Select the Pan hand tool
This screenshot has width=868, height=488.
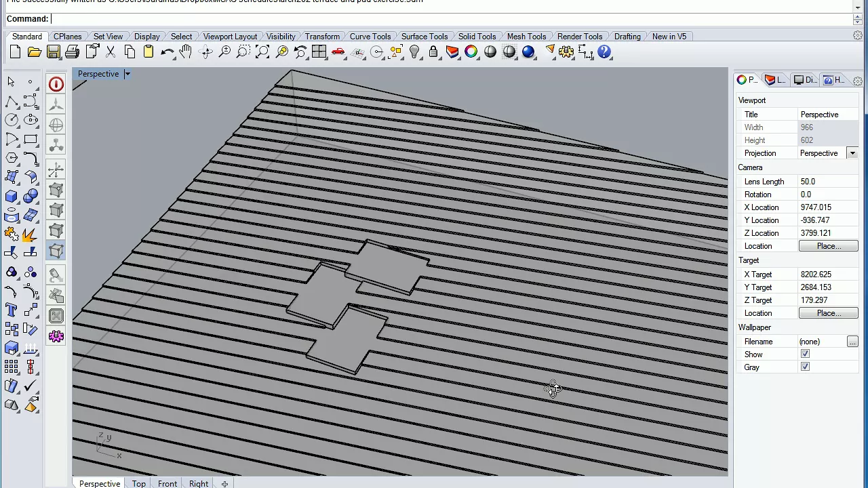click(186, 52)
